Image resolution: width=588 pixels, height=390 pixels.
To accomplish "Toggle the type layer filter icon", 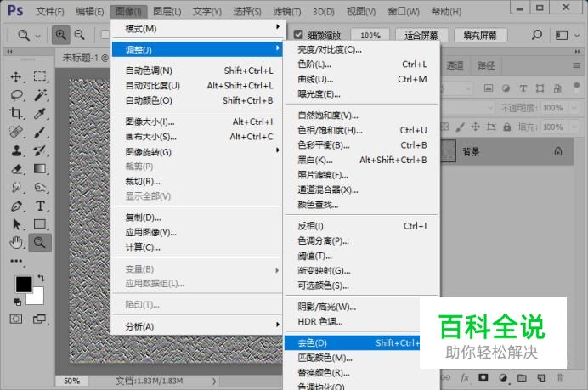I will coord(523,88).
